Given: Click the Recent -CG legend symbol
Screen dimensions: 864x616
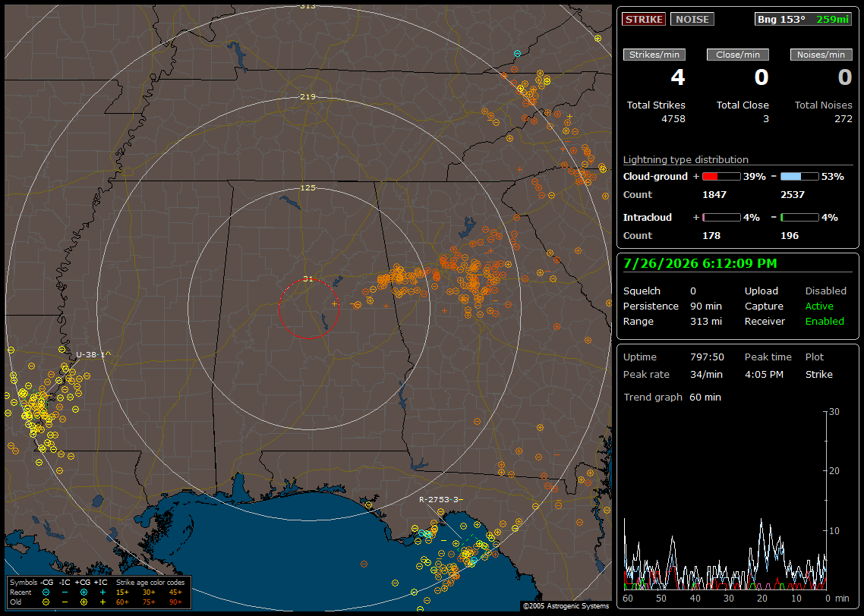Looking at the screenshot, I should (46, 592).
